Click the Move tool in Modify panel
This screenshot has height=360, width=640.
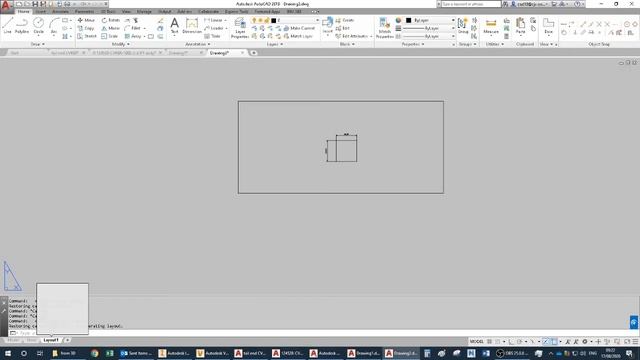tap(86, 20)
